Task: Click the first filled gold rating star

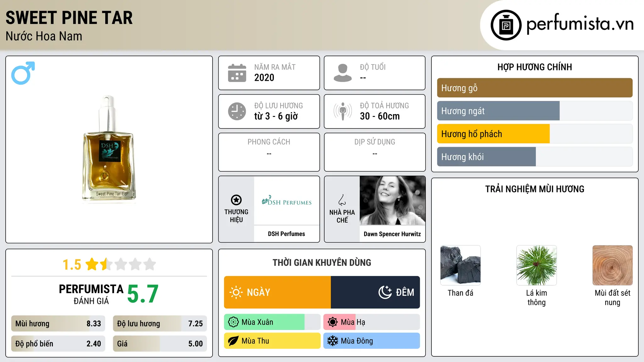Action: click(92, 264)
